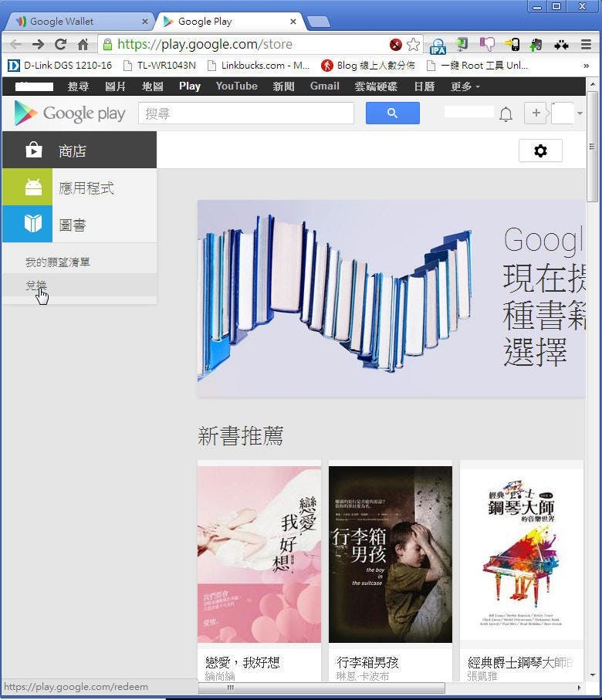Open the Google Play logo home link

[69, 113]
